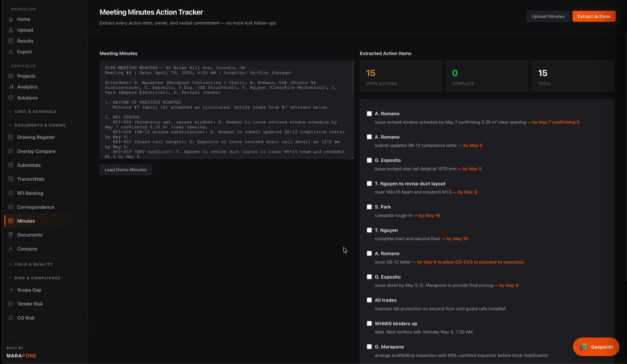Click the Projects icon in Portfolio section

[x=11, y=76]
